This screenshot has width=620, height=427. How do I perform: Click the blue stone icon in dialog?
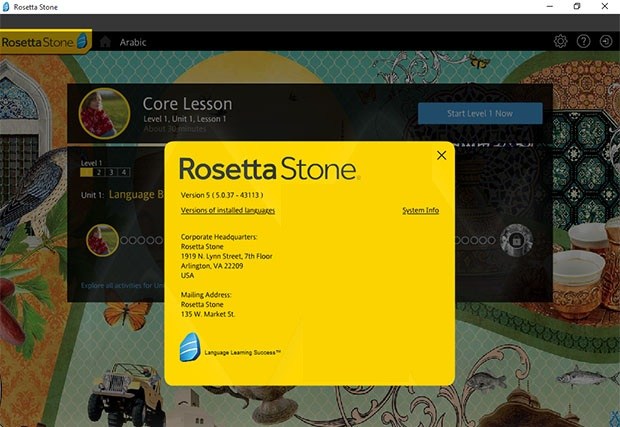pos(190,347)
